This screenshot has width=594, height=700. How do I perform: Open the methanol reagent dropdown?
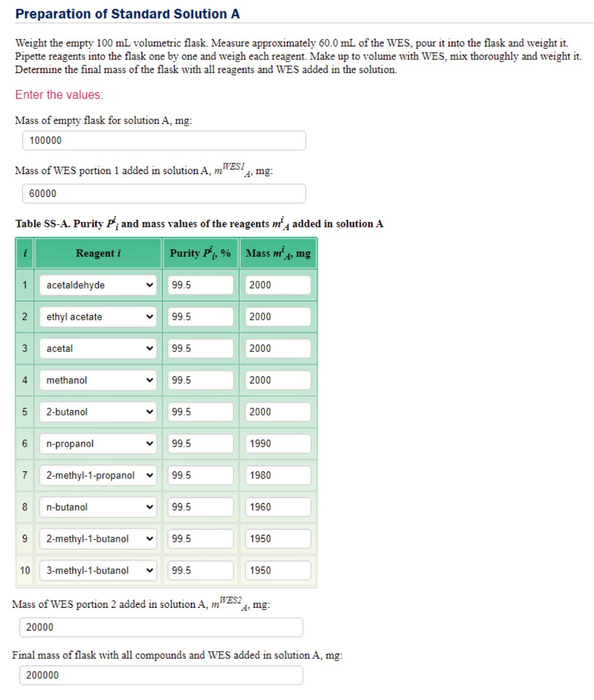coord(98,380)
